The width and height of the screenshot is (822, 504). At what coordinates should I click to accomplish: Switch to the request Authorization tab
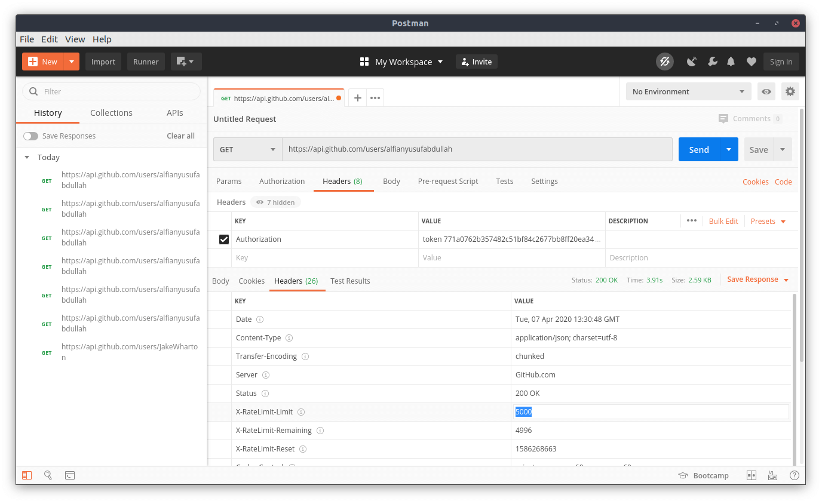282,182
